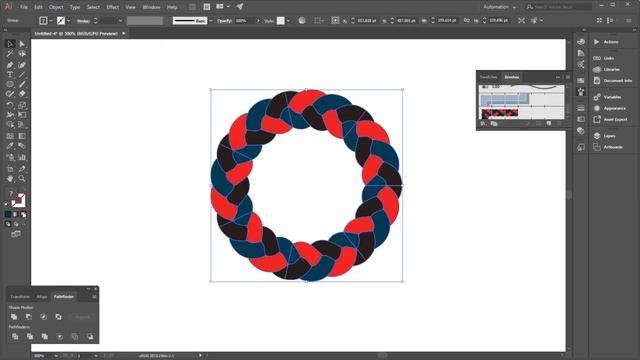
Task: Open the fill color dropdown
Action: tap(51, 20)
